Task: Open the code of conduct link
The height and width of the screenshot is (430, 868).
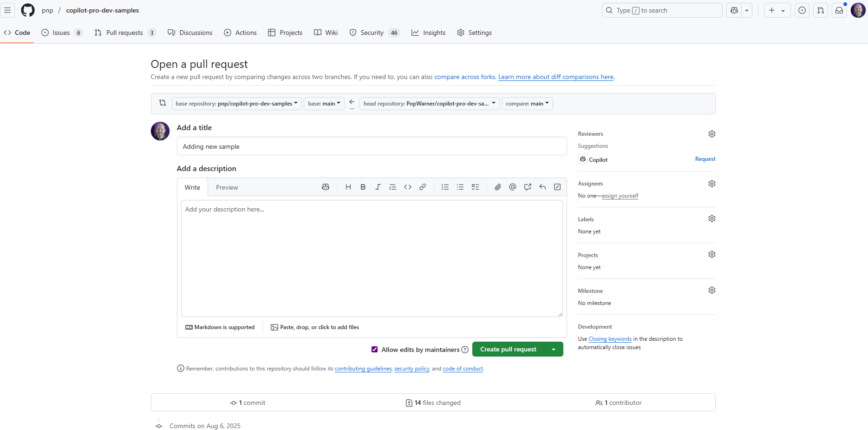Action: [463, 369]
